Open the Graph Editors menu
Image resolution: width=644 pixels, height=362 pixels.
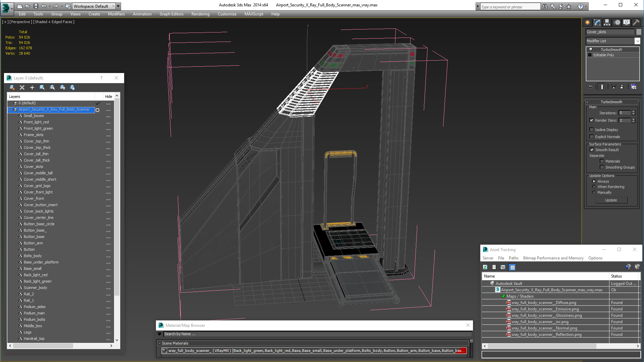point(171,14)
